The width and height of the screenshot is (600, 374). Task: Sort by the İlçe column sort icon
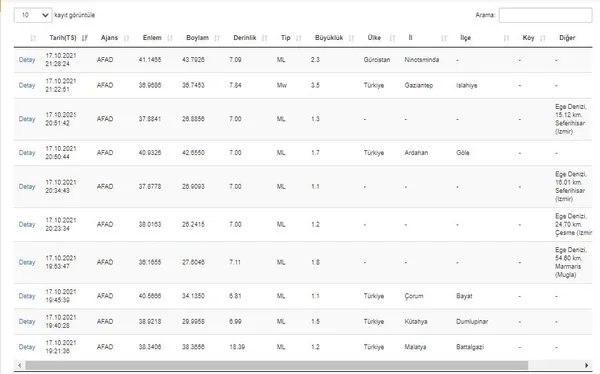(x=506, y=38)
